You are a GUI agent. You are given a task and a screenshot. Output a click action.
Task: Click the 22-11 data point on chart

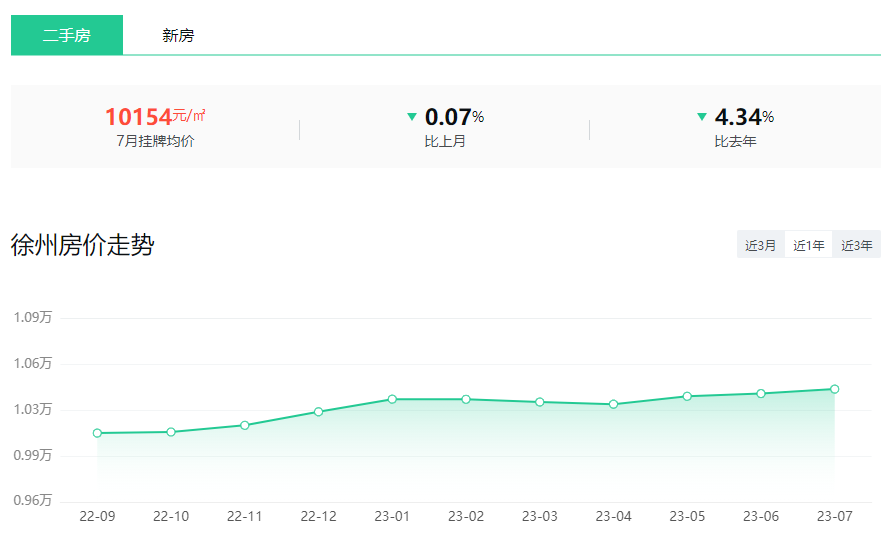pyautogui.click(x=244, y=425)
